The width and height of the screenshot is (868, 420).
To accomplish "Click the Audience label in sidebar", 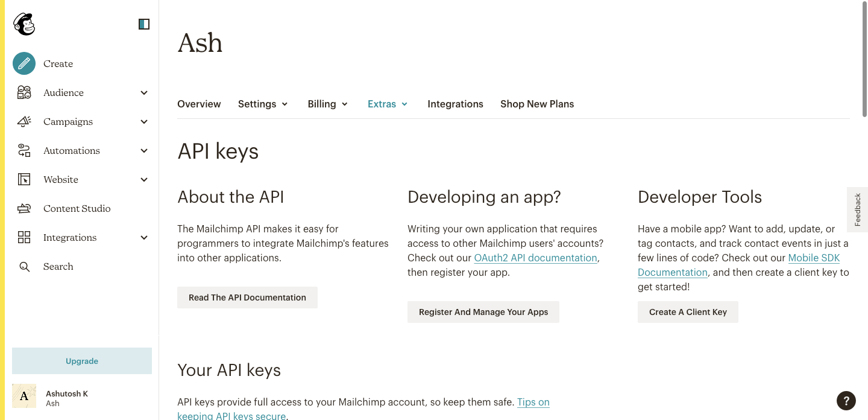I will tap(63, 92).
